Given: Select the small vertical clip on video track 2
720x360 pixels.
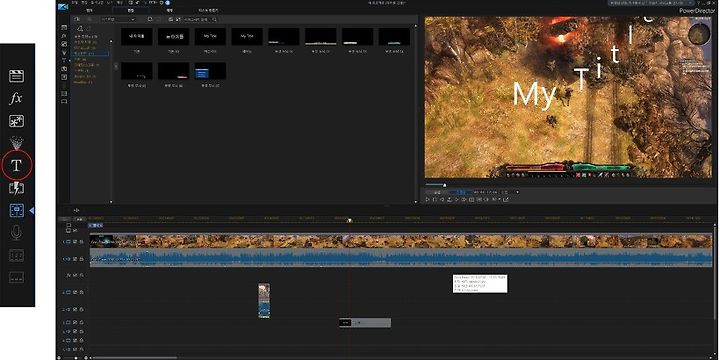Looking at the screenshot, I should [264, 300].
